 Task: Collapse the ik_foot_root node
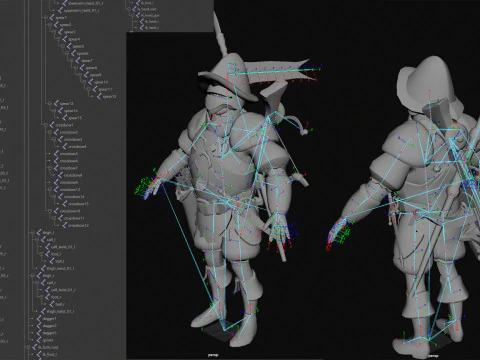pos(29,347)
